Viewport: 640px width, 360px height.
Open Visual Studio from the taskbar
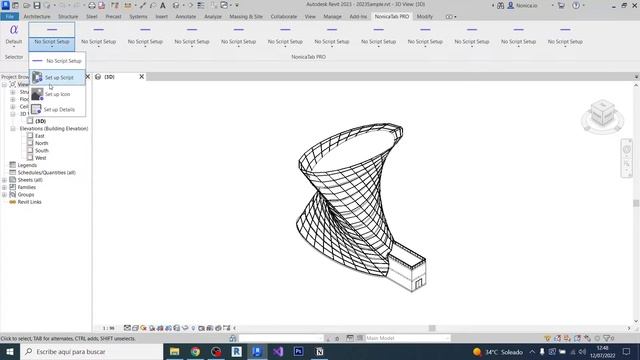point(278,351)
